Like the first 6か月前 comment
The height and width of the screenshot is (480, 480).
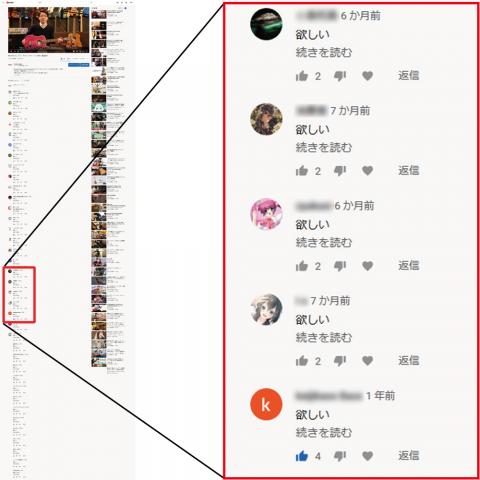pyautogui.click(x=302, y=76)
